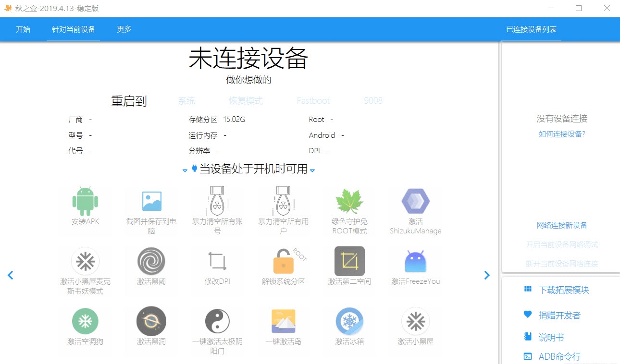Image resolution: width=620 pixels, height=364 pixels.
Task: Go to previous tool page with left arrow
Action: tap(10, 275)
